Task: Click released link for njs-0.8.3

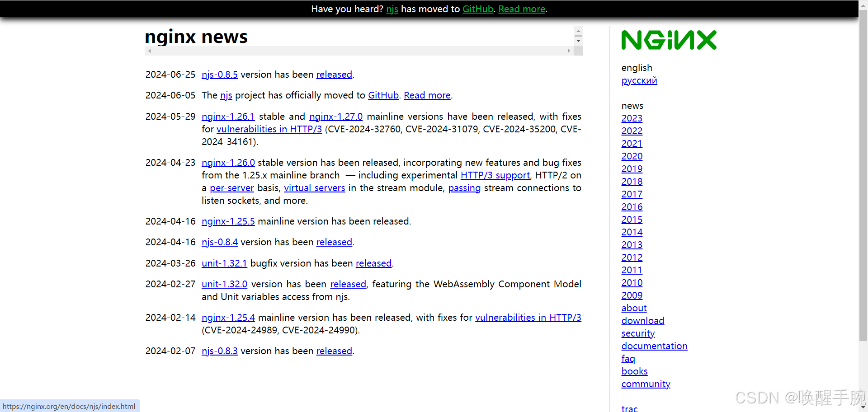Action: coord(334,351)
